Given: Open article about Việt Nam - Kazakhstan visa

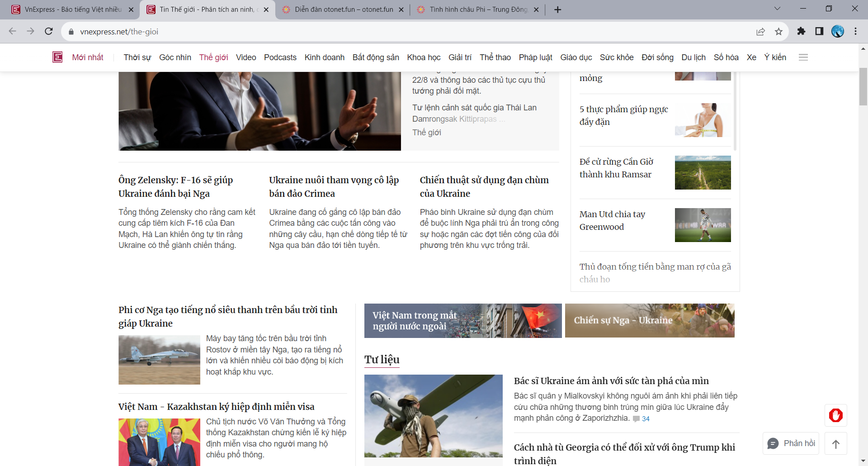Looking at the screenshot, I should [x=216, y=407].
